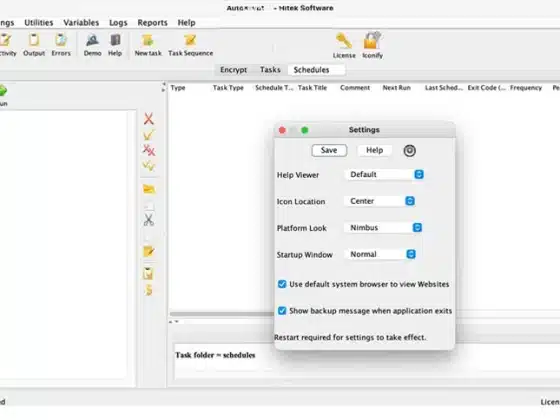560x420 pixels.
Task: Click the Last Sched... column header
Action: point(444,88)
